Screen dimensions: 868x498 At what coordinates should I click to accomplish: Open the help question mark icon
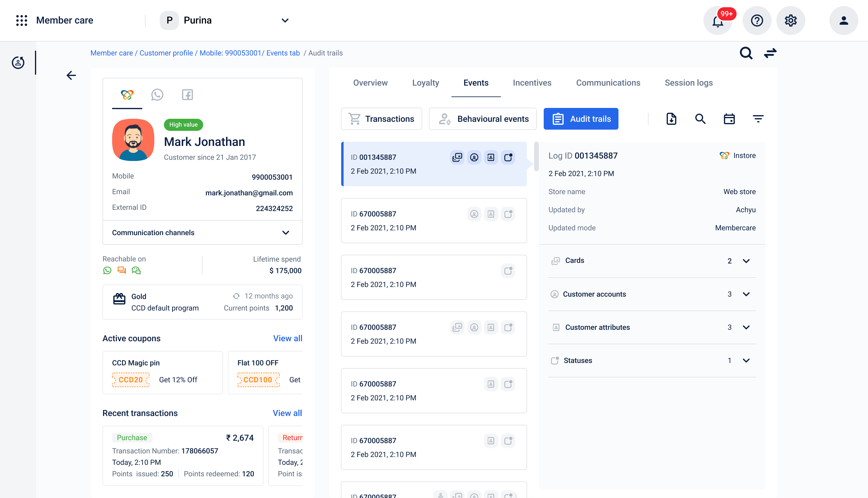tap(756, 21)
